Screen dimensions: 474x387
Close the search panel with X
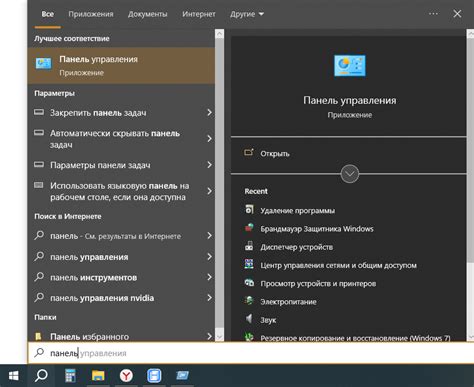click(457, 14)
